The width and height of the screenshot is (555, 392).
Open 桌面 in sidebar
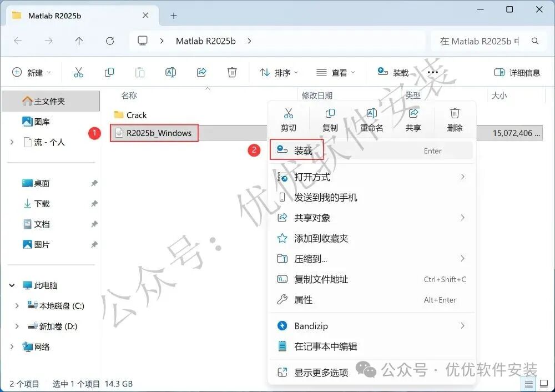pos(36,183)
